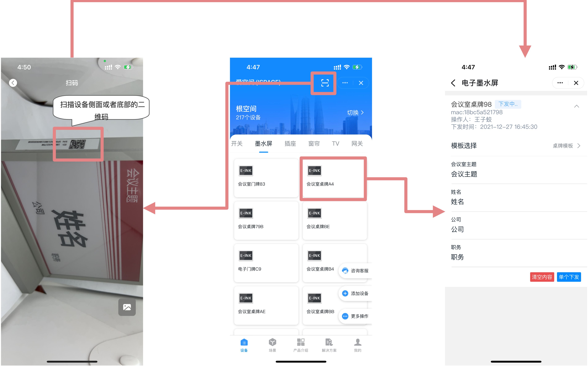Tap the QR scan icon in header
588x366 pixels.
[x=325, y=83]
